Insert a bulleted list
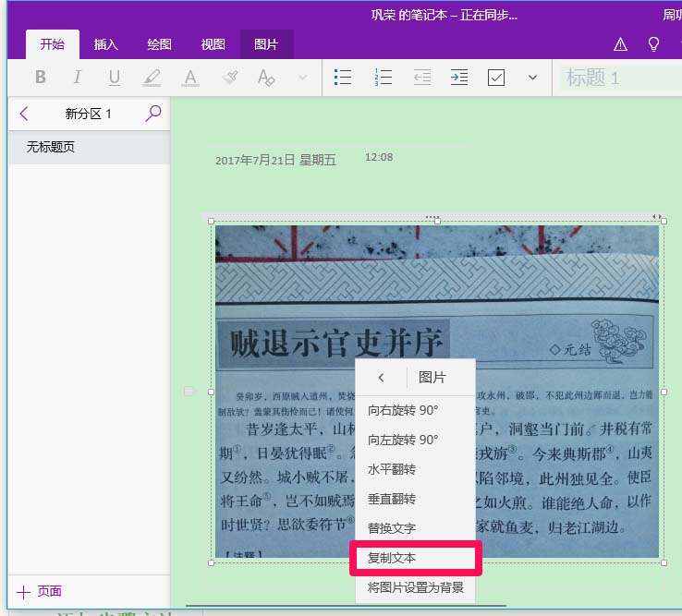682x616 pixels. click(343, 78)
